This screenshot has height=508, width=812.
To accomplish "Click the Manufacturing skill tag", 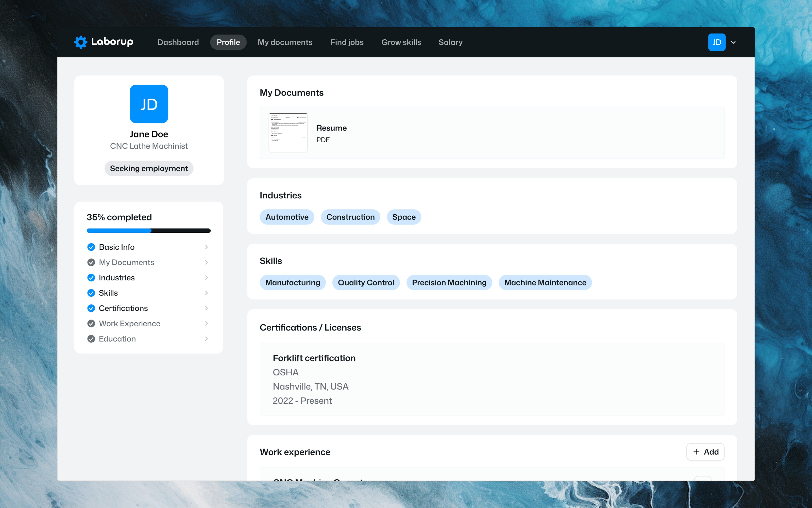I will pos(293,282).
